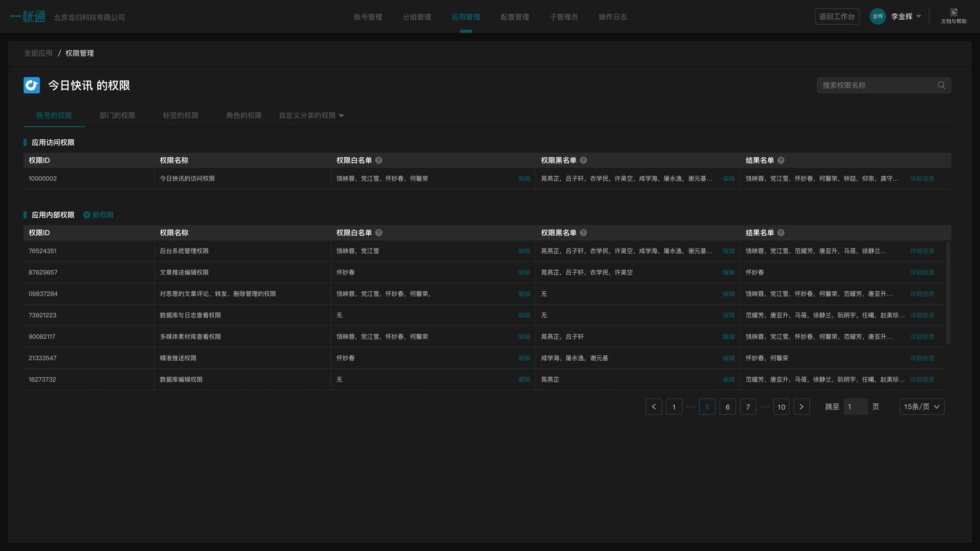Click the 今日快讯 app logo icon
The height and width of the screenshot is (551, 980).
[32, 85]
